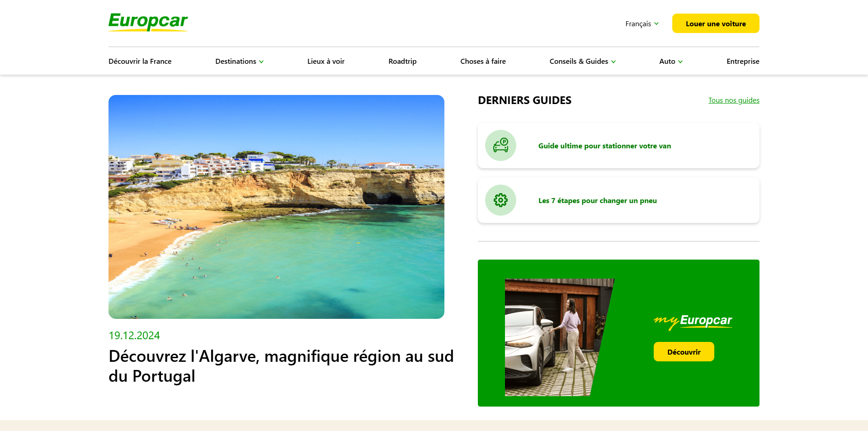Image resolution: width=868 pixels, height=431 pixels.
Task: Click Louer une voiture button
Action: click(716, 24)
